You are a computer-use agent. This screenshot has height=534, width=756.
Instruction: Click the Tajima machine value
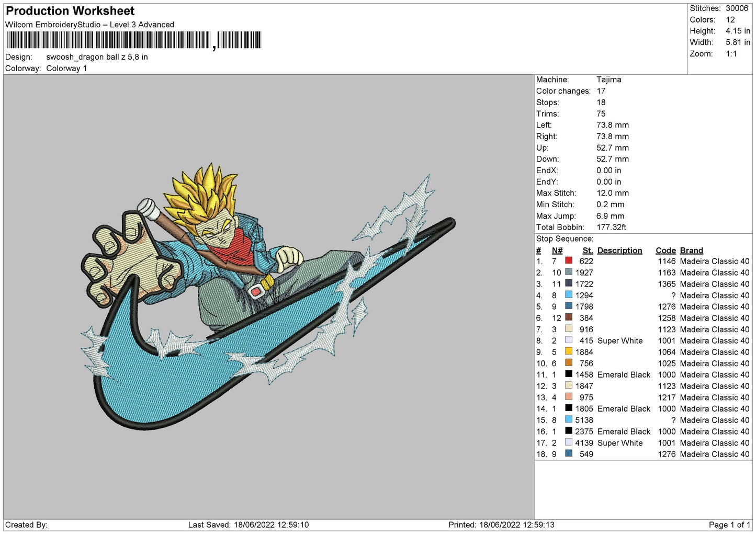pos(609,79)
